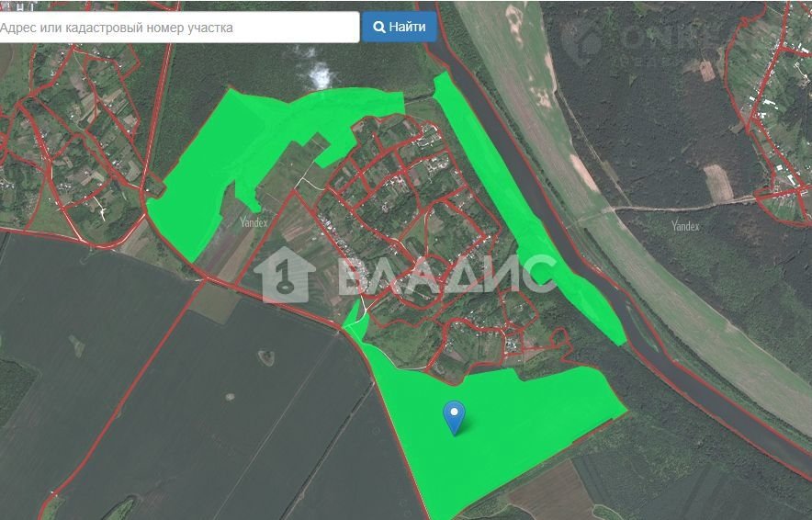Click the oval pond in the dark field
Image resolution: width=812 pixels, height=520 pixels.
pyautogui.click(x=267, y=356)
